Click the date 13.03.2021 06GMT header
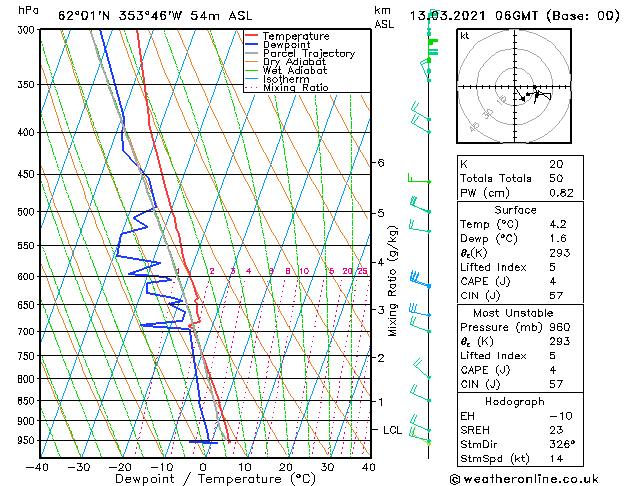Viewport: 629px width, 486px height. click(x=514, y=16)
